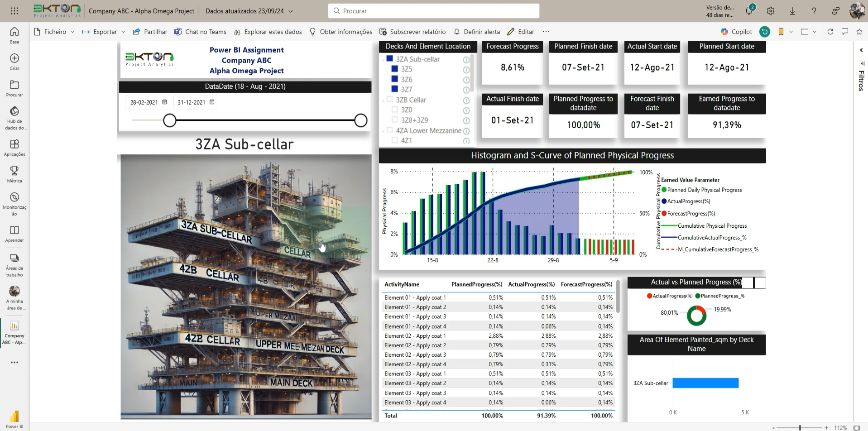Click the Subscrever relatório button
Image resolution: width=868 pixels, height=431 pixels.
(x=412, y=32)
